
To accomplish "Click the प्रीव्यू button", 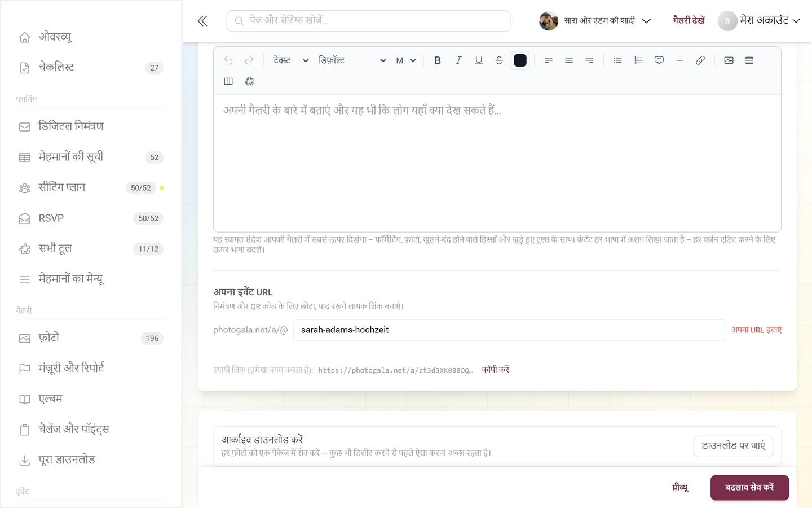I will [681, 488].
